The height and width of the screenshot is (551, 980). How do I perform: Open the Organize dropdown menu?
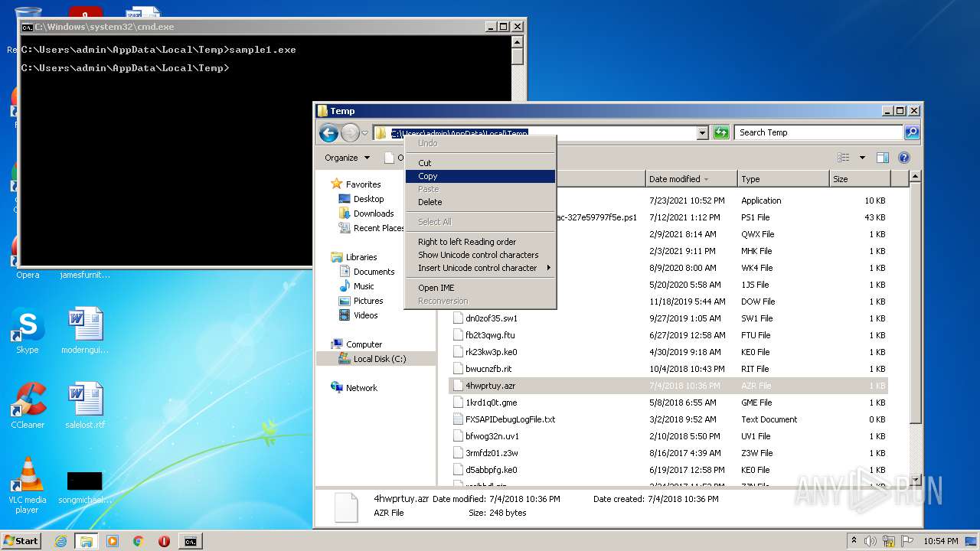(x=347, y=158)
